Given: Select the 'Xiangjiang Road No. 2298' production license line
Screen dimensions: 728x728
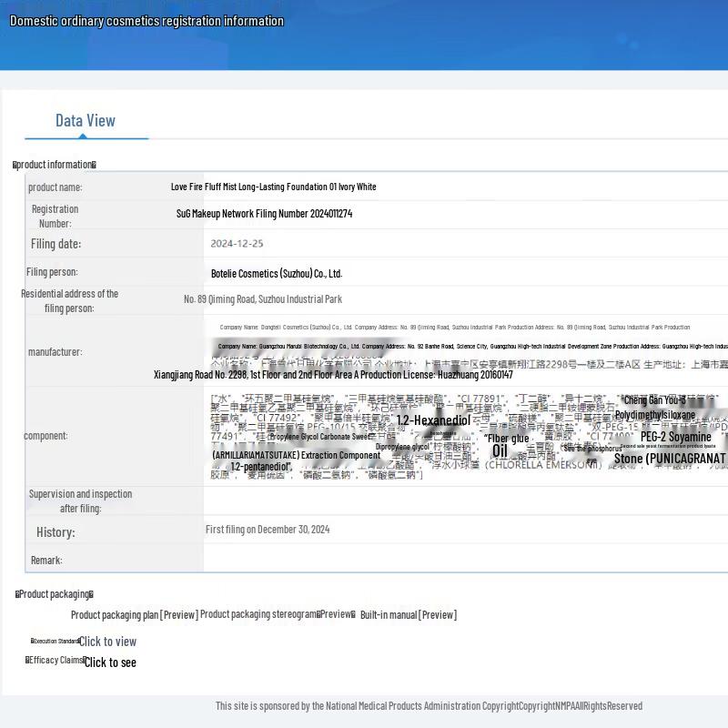Looking at the screenshot, I should click(x=333, y=375).
